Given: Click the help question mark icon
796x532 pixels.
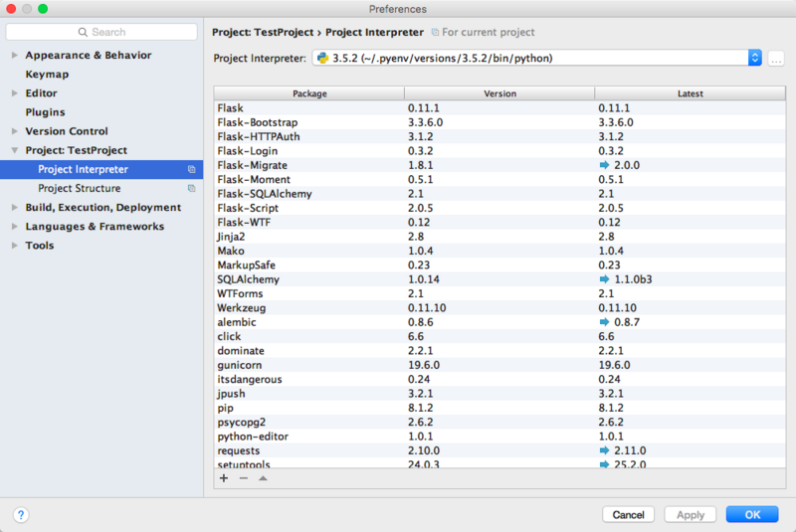Looking at the screenshot, I should (x=21, y=515).
